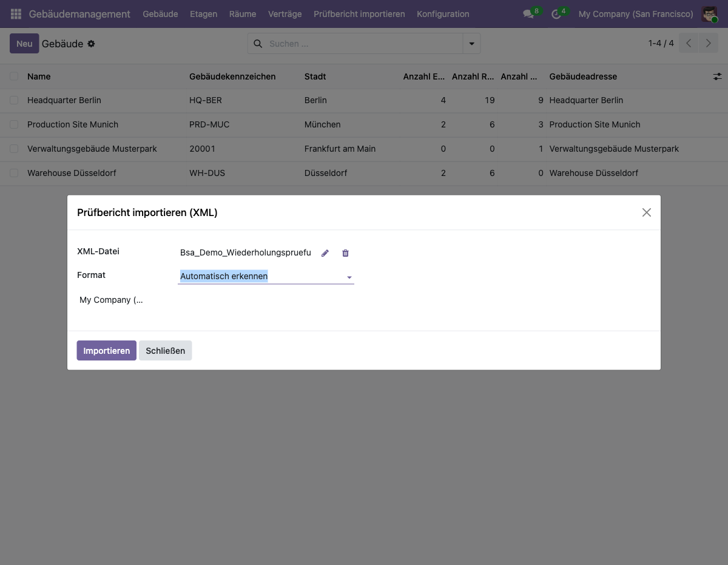Click the PRD-MUC code cell
Viewport: 728px width, 565px height.
pos(209,124)
